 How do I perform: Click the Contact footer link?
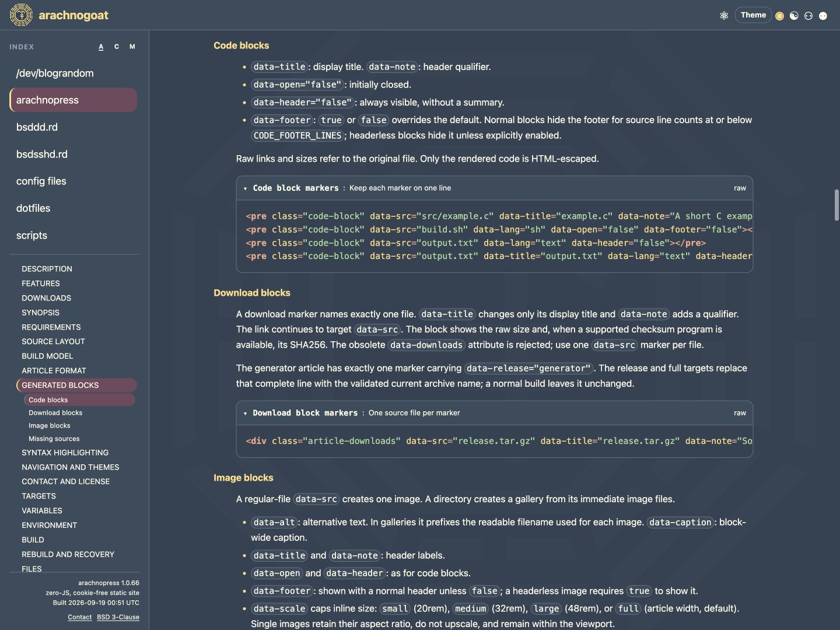click(x=80, y=617)
